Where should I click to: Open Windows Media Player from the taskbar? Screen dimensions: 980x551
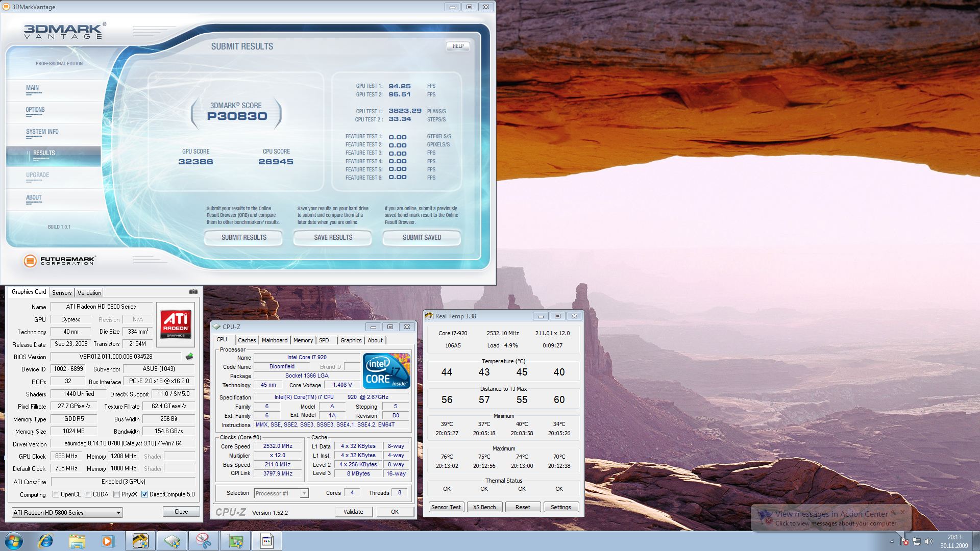(x=108, y=541)
